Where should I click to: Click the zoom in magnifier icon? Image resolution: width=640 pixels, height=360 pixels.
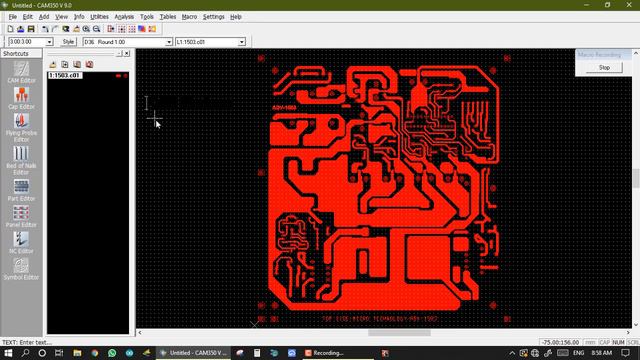[x=86, y=29]
